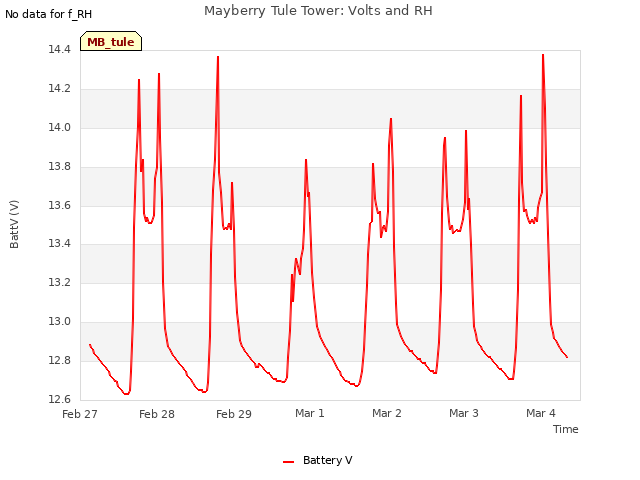Screen dimensions: 640x480
Task: Click the 13.0 y-axis tick label
Action: point(59,321)
